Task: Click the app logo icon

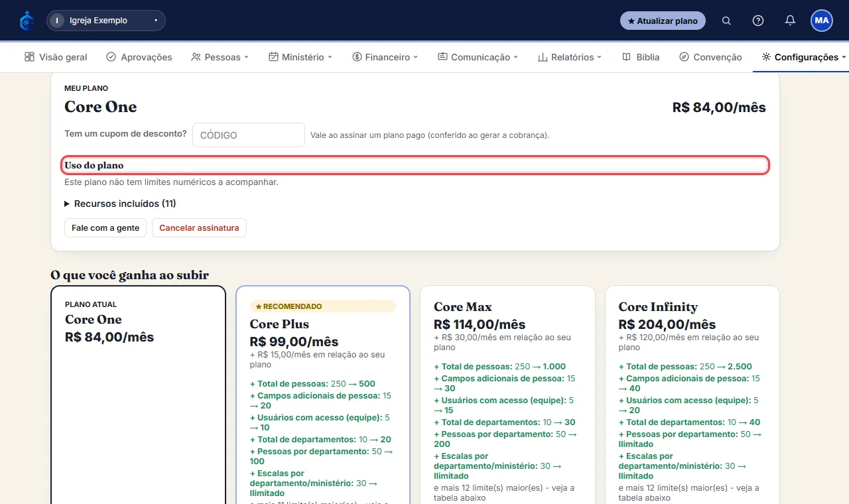Action: tap(27, 21)
